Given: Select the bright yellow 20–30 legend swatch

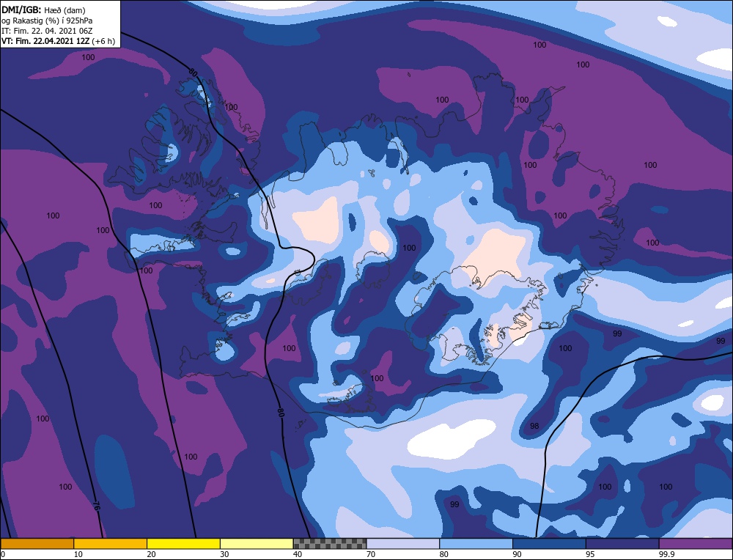Looking at the screenshot, I should click(x=183, y=544).
